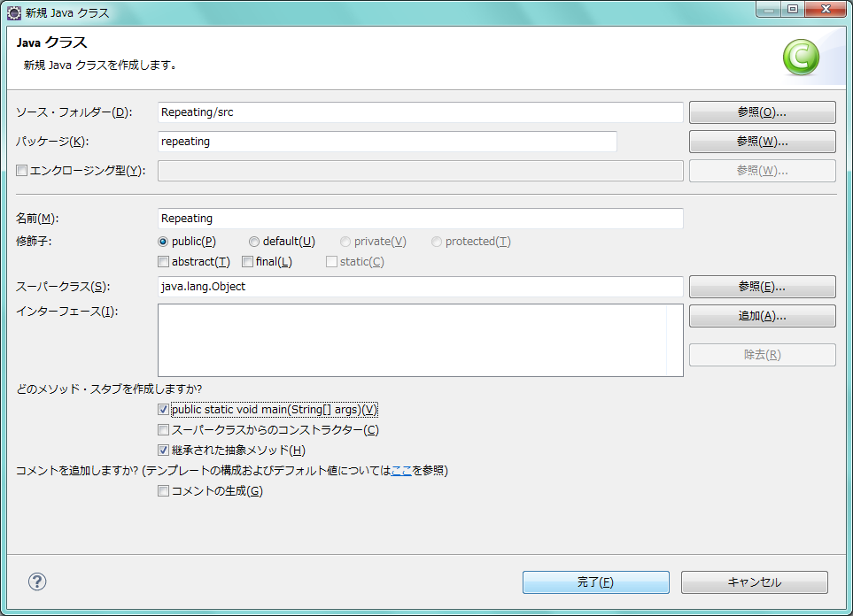This screenshot has width=853, height=616.
Task: Uncheck public static void main stub
Action: pyautogui.click(x=163, y=410)
